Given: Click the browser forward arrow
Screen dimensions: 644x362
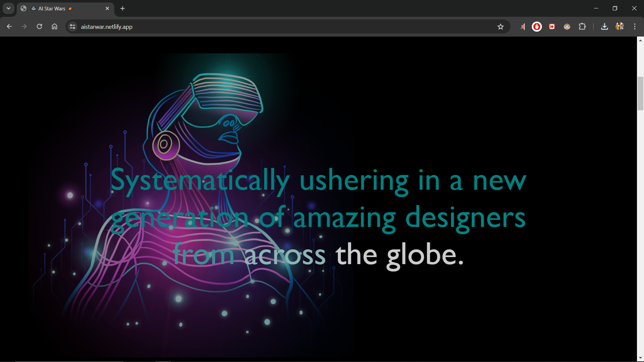Looking at the screenshot, I should tap(24, 26).
